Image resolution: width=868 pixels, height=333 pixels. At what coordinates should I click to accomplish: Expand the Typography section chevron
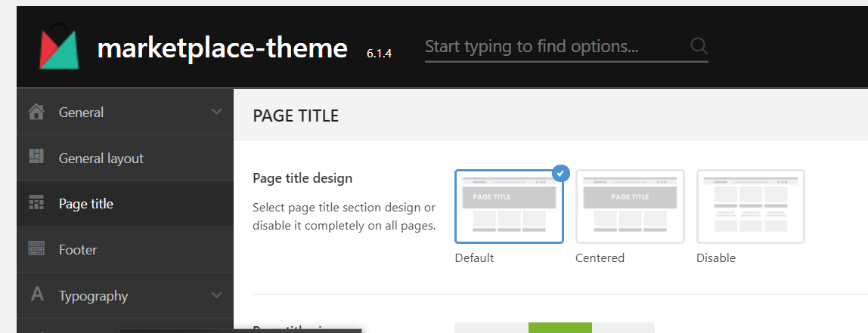216,295
